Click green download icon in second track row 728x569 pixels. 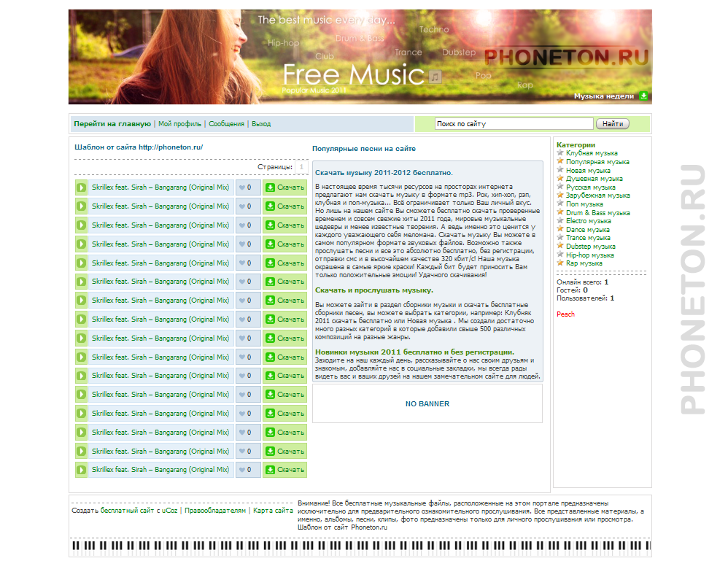[x=270, y=206]
